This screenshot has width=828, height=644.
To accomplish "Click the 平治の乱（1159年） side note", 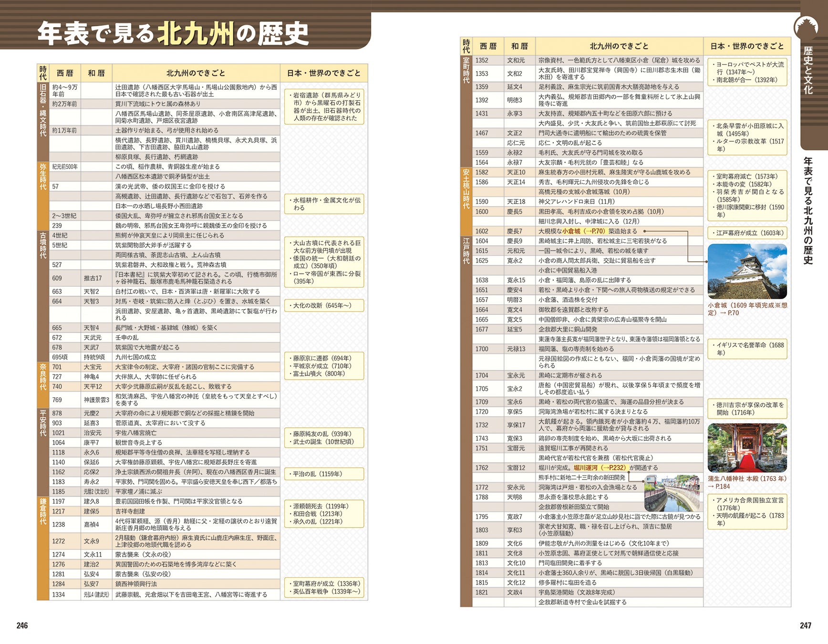I will pos(324,474).
